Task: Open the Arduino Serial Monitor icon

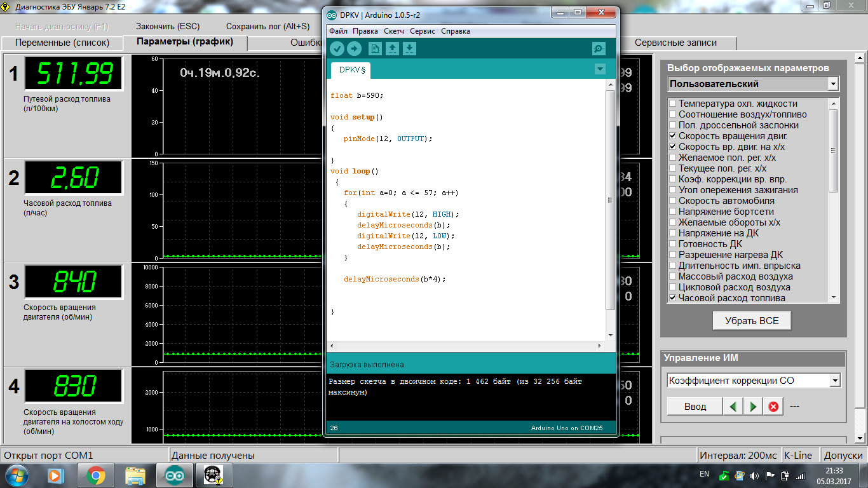Action: [x=599, y=48]
